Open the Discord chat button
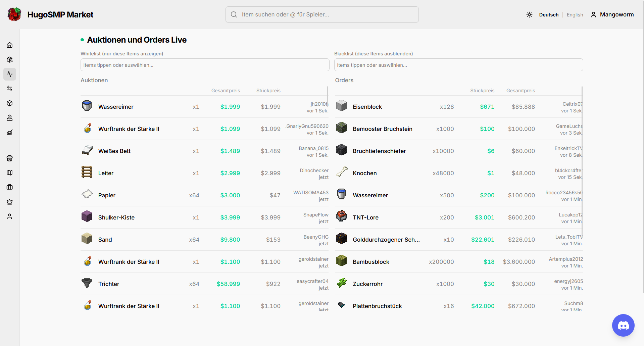Screen dimensions: 644x346 (623, 325)
